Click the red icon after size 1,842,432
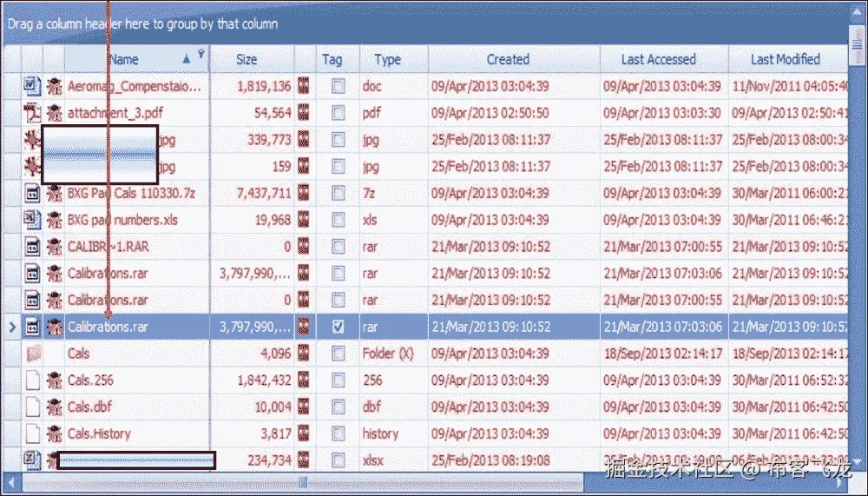Viewport: 868px width, 496px height. tap(303, 380)
